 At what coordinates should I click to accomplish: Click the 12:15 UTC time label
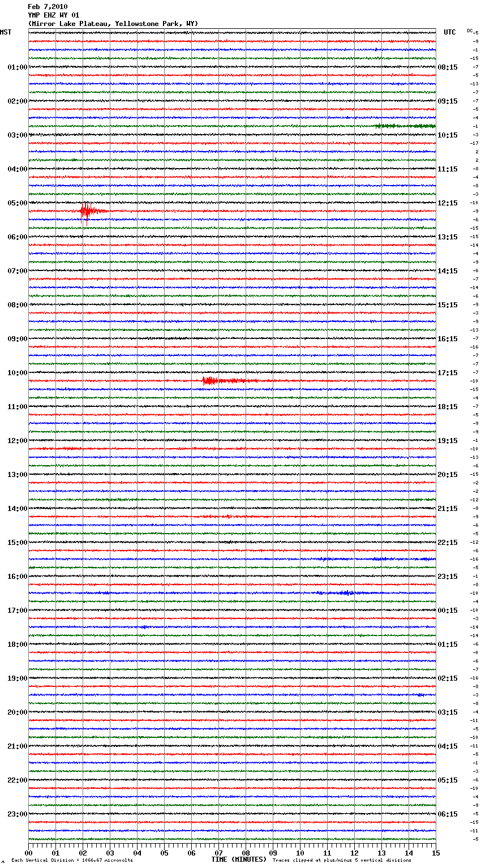coord(448,203)
